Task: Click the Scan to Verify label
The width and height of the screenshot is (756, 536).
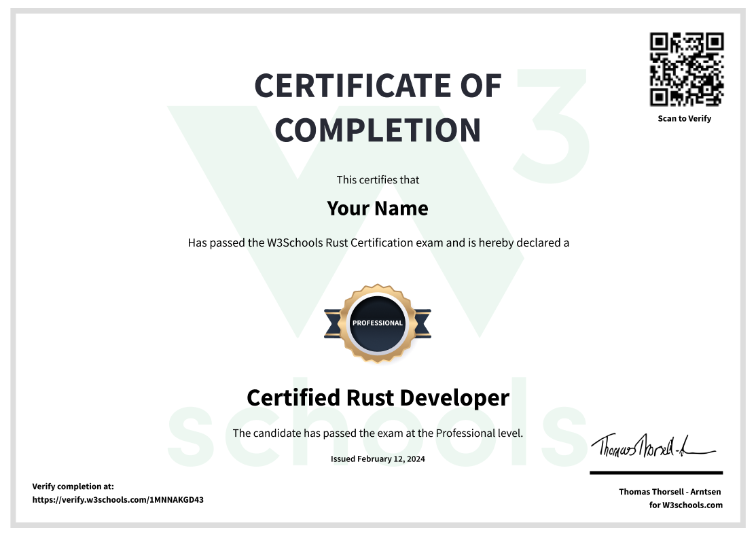Action: 683,118
